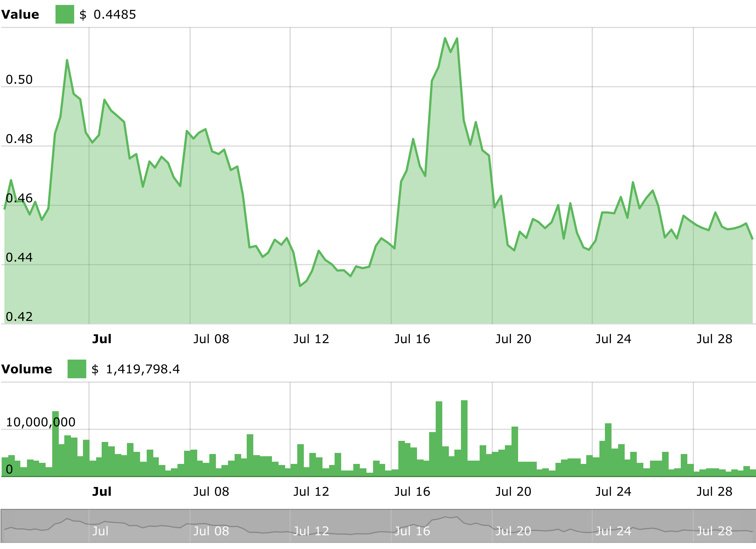Click the 0.50 price axis label
The width and height of the screenshot is (756, 549).
point(19,80)
